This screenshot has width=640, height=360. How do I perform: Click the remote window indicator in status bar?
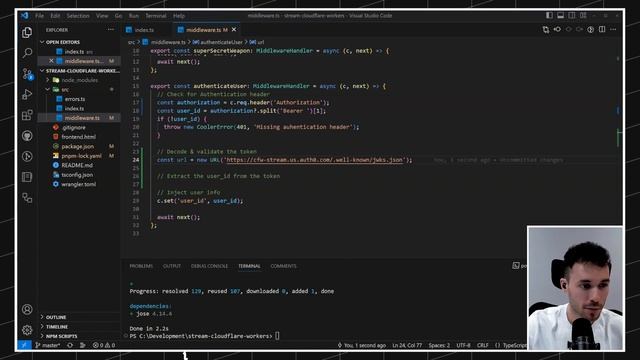click(24, 345)
